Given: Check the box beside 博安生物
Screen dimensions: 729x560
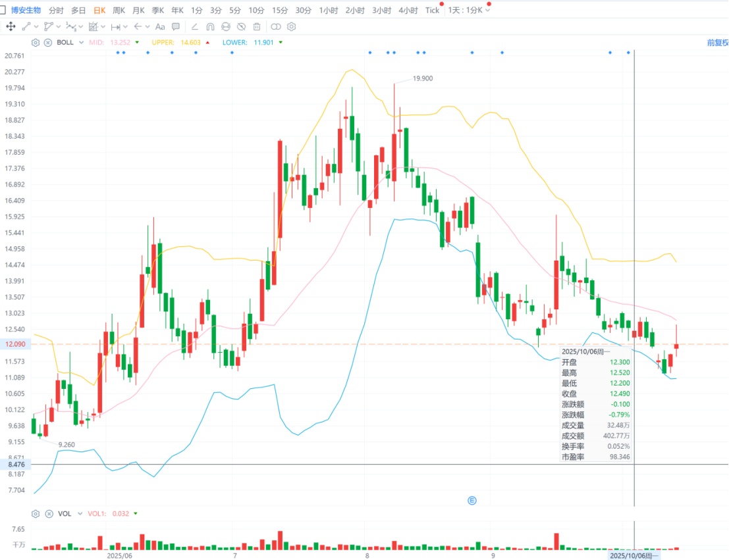Looking at the screenshot, I should coord(3,10).
